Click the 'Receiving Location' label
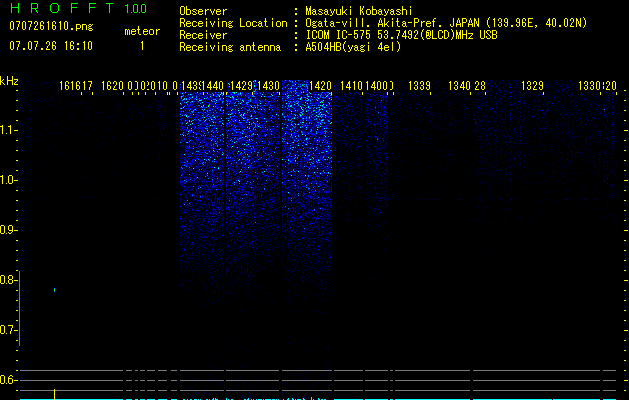Viewport: 629px width, 400px height. pos(233,23)
